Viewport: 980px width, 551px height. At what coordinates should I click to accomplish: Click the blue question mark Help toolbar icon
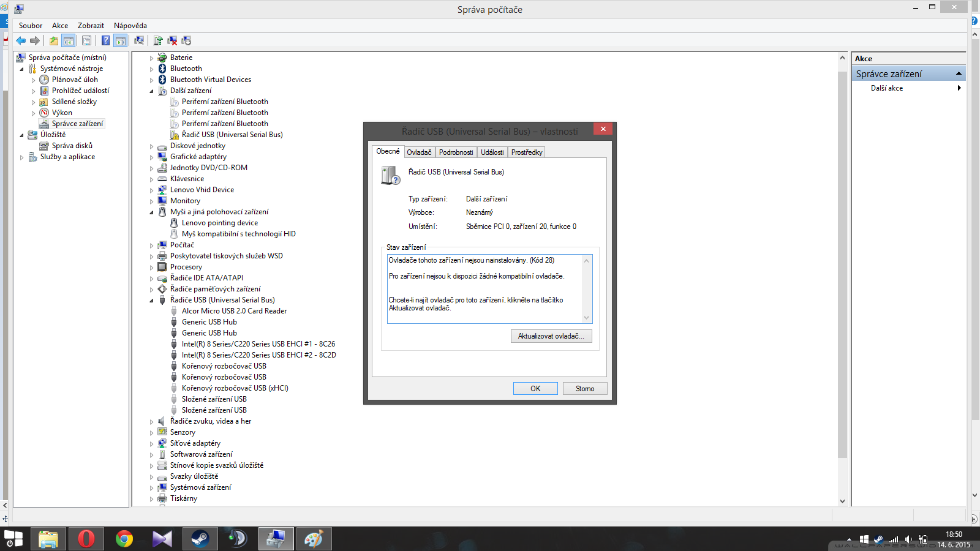(106, 40)
